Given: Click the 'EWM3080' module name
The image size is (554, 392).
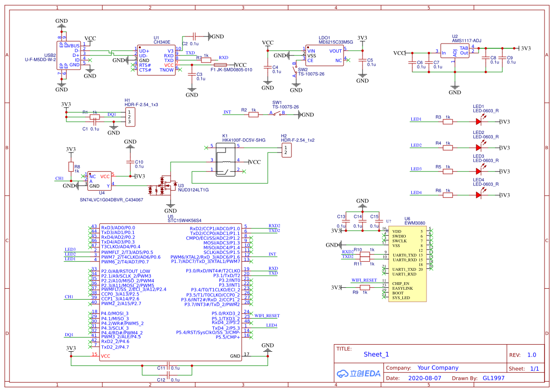Looking at the screenshot, I should [x=415, y=223].
